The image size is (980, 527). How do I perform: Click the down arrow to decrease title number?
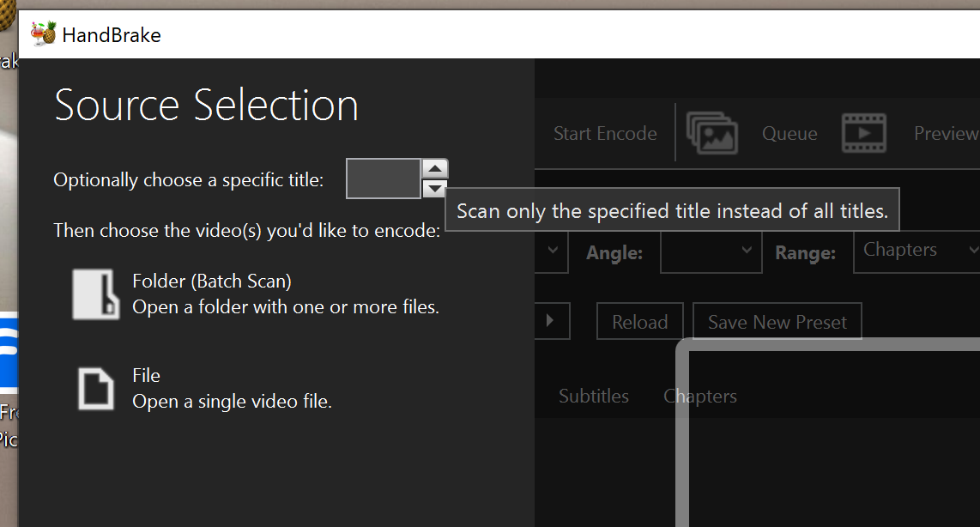tap(434, 186)
